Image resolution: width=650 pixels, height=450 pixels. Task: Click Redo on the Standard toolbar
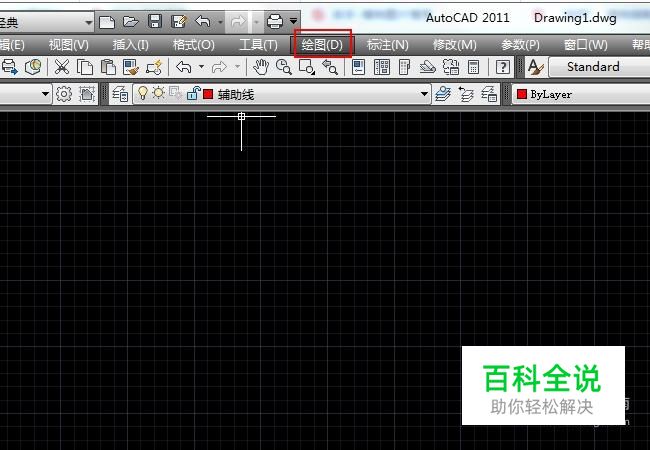click(219, 67)
